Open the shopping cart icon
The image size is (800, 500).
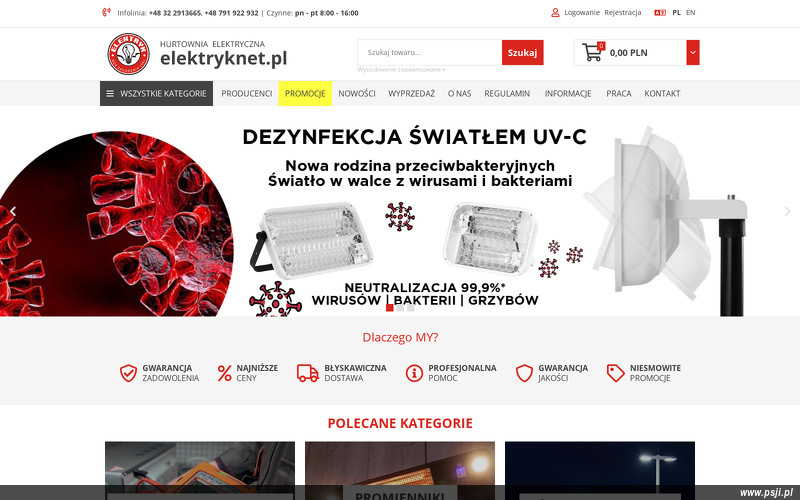point(592,53)
